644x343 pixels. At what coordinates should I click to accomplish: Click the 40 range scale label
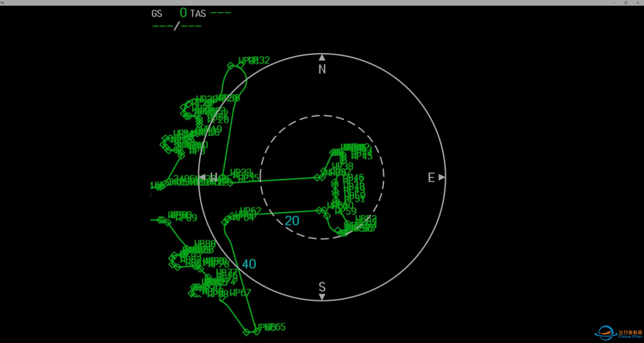point(249,264)
